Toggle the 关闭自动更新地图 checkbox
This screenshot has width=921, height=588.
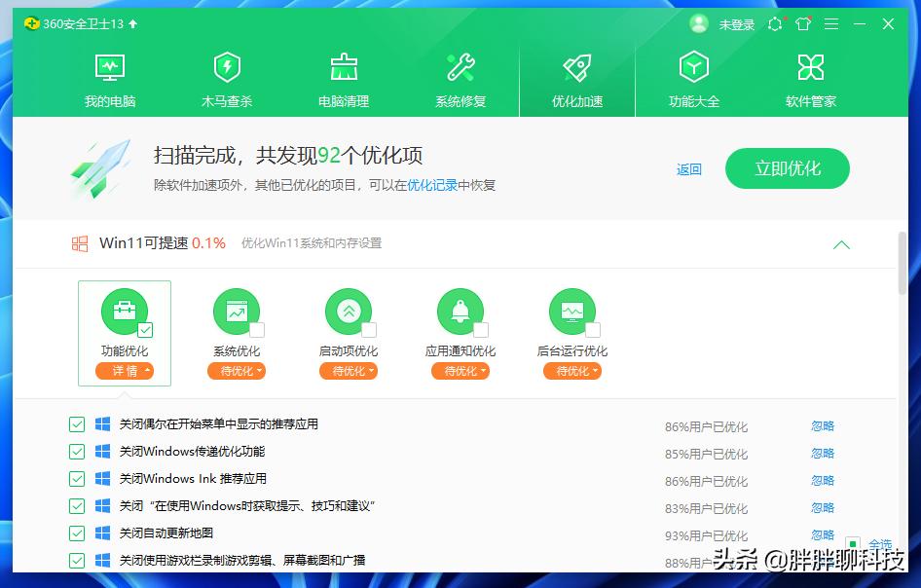point(77,533)
